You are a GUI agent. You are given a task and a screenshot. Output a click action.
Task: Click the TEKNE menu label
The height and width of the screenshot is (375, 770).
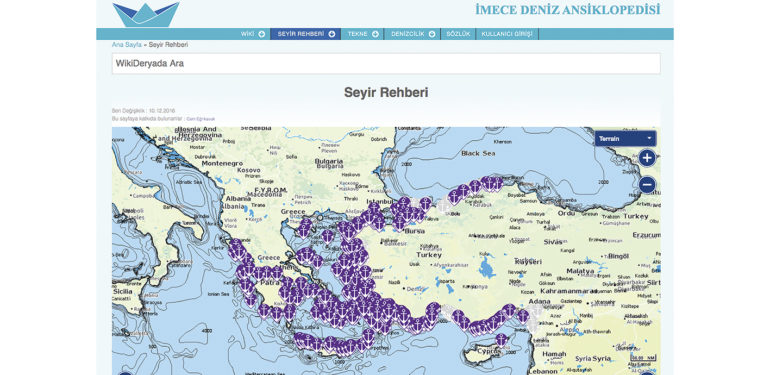[358, 34]
